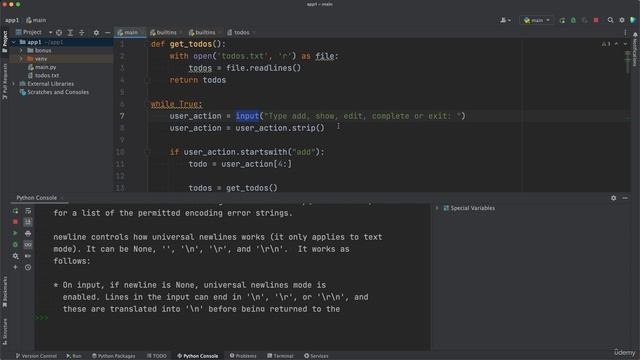Screen dimensions: 640x360
Task: Toggle scroll to end in console
Action: [28, 222]
